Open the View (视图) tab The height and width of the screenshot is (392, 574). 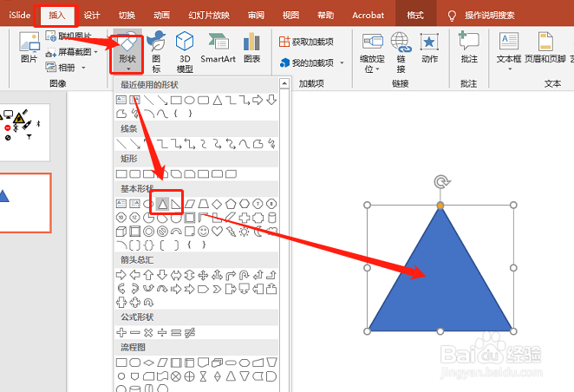[x=290, y=16]
